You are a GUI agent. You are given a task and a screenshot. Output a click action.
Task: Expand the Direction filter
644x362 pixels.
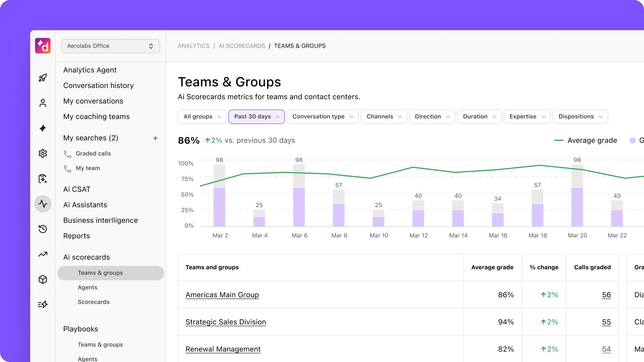432,116
